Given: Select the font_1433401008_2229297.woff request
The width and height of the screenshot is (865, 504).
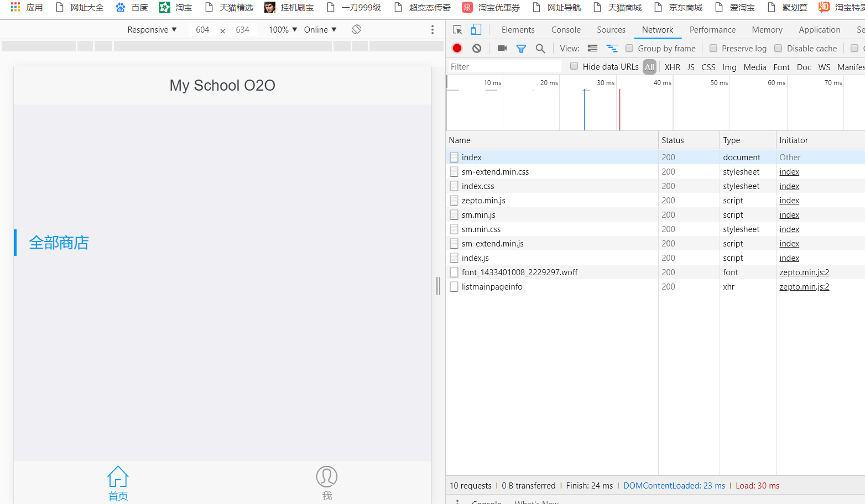Looking at the screenshot, I should click(655, 272).
